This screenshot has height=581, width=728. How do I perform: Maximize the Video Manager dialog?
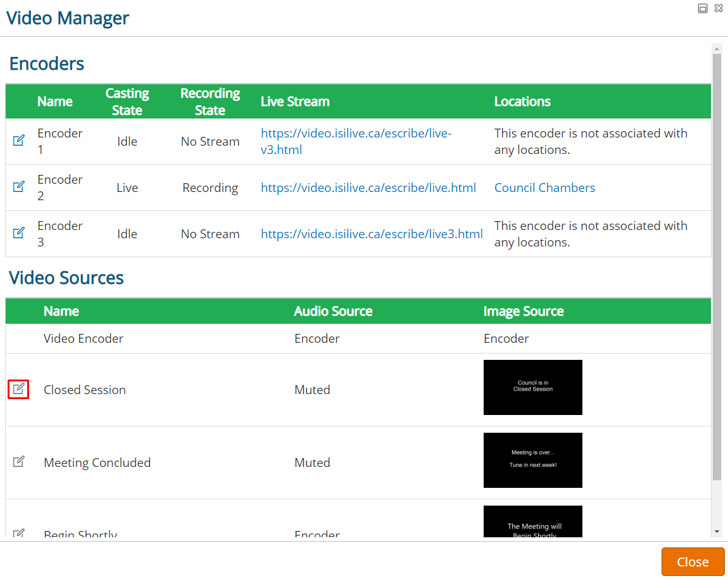(x=703, y=8)
